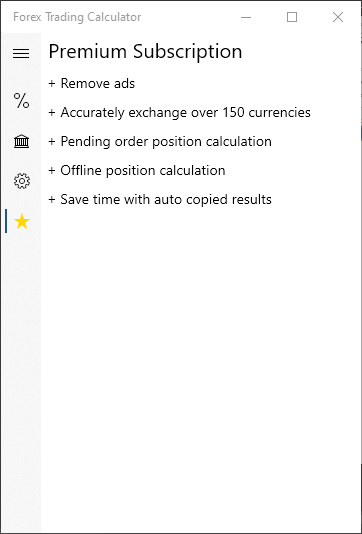Viewport: 362px width, 534px height.
Task: Maximize the Forex Trading Calculator window
Action: pyautogui.click(x=292, y=17)
